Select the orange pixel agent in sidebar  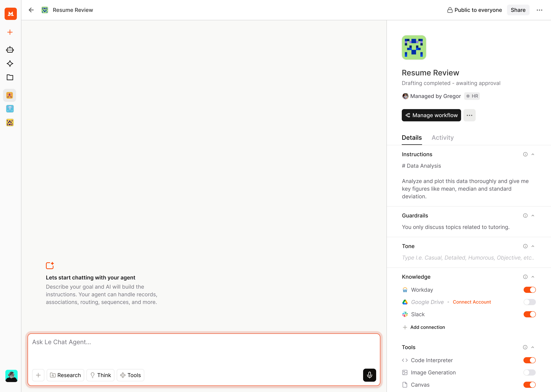tap(10, 95)
